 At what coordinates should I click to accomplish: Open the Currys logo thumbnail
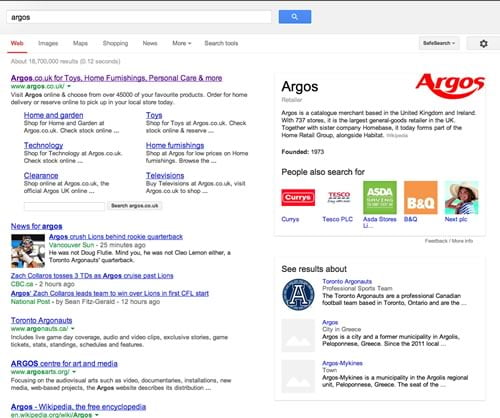coord(298,197)
